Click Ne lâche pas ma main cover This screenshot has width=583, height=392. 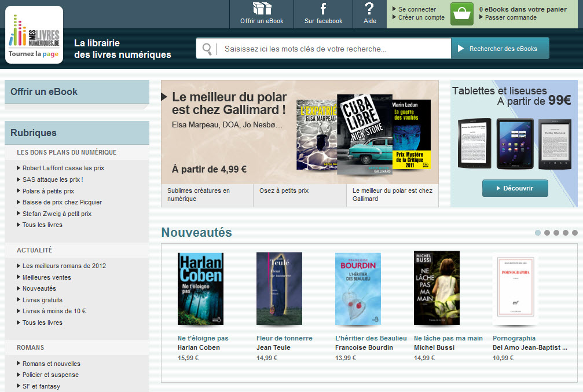click(437, 288)
